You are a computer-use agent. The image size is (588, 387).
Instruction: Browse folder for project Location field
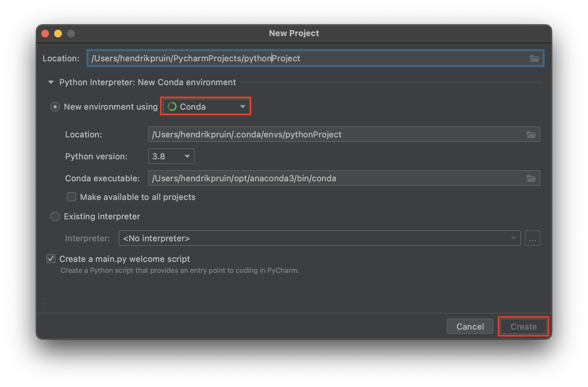tap(534, 58)
